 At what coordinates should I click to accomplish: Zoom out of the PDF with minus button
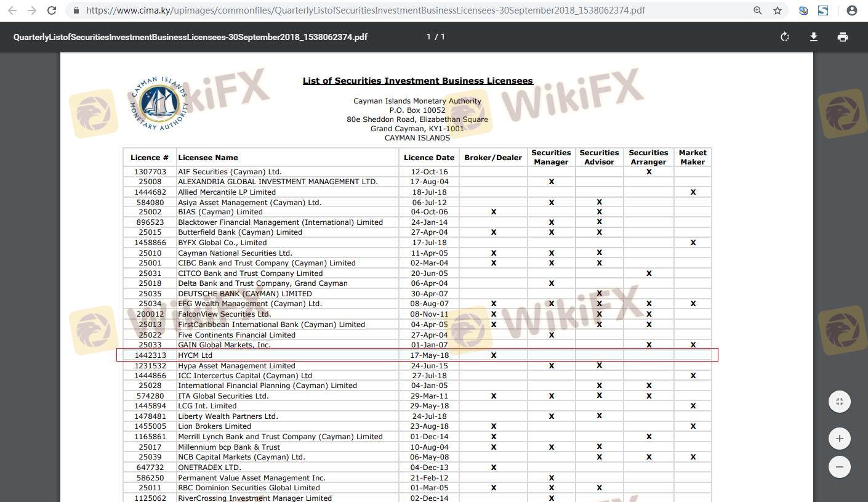tap(840, 466)
